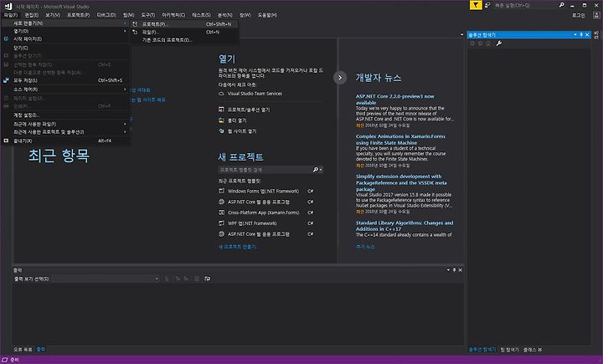Switch to the 오류 목록 tab
Image resolution: width=603 pixels, height=364 pixels.
point(23,350)
